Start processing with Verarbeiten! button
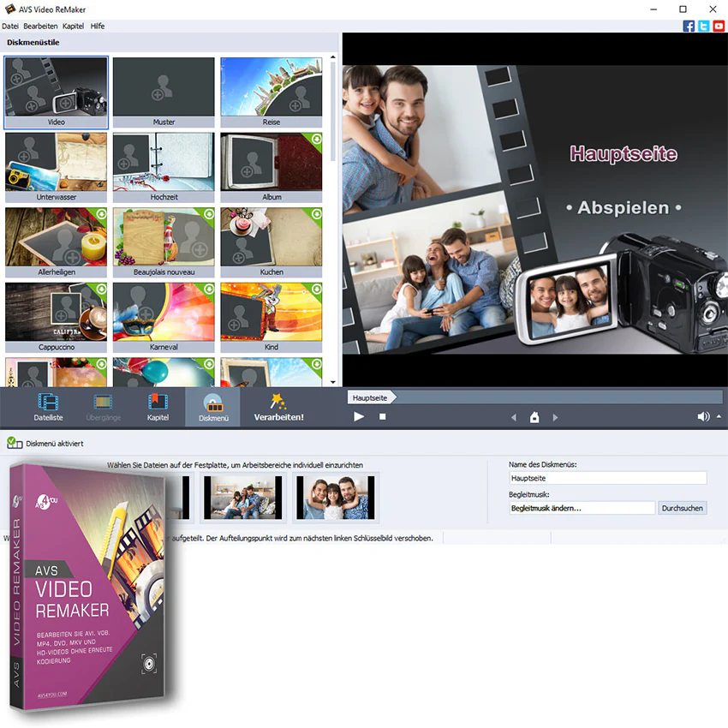728x728 pixels. [278, 407]
